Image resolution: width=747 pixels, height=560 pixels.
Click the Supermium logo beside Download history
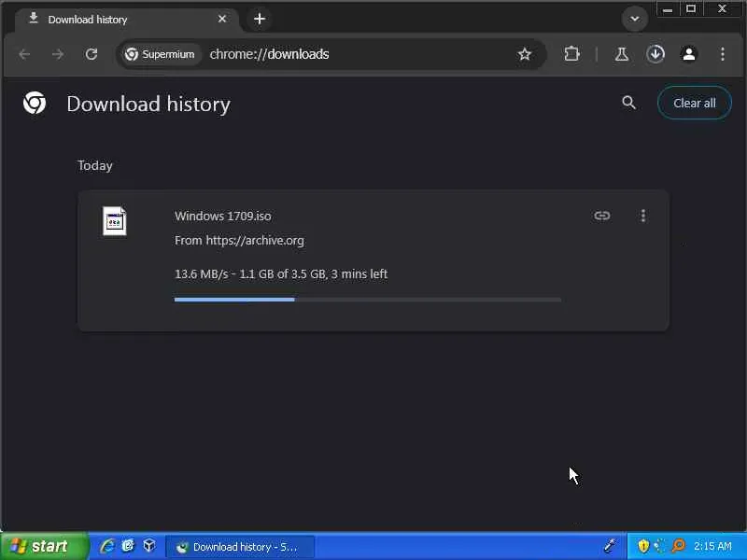point(35,103)
